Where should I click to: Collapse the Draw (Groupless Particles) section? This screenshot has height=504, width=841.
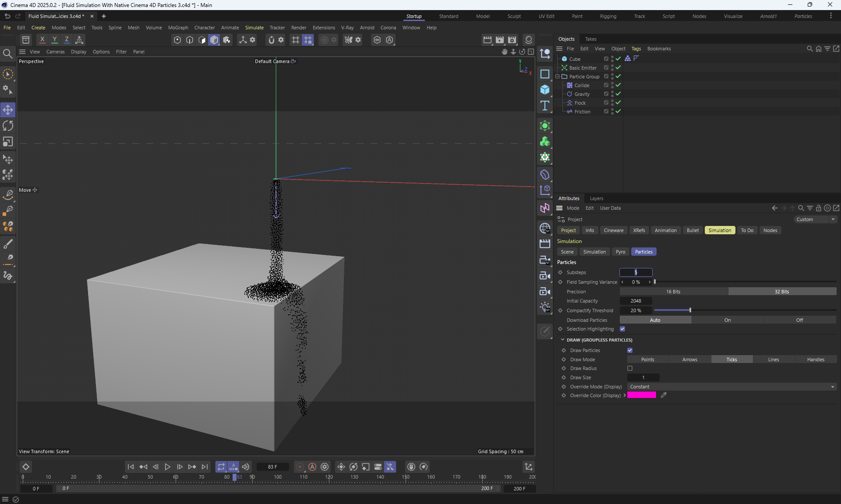(563, 340)
